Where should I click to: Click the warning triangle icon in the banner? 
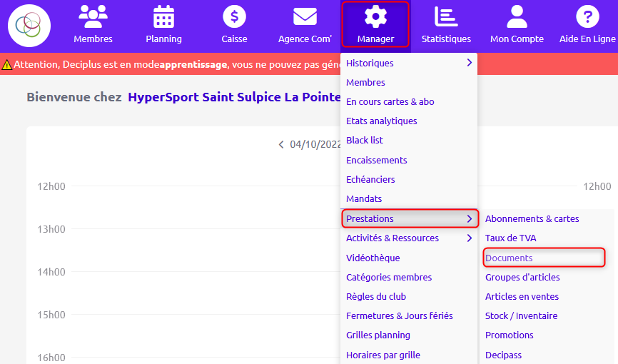point(6,65)
